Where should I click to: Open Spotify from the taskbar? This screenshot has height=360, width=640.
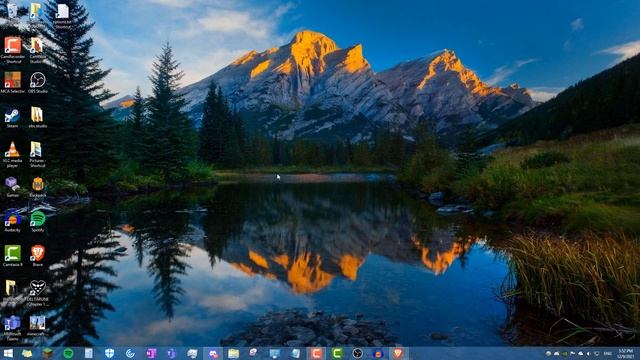[x=68, y=353]
